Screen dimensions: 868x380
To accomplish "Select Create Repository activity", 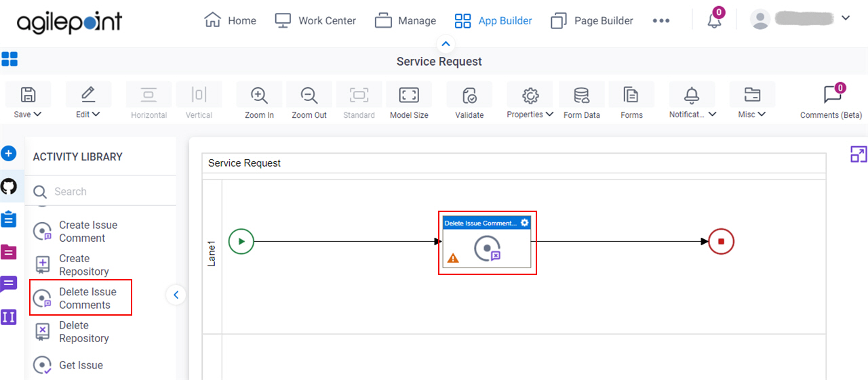I will (x=72, y=265).
